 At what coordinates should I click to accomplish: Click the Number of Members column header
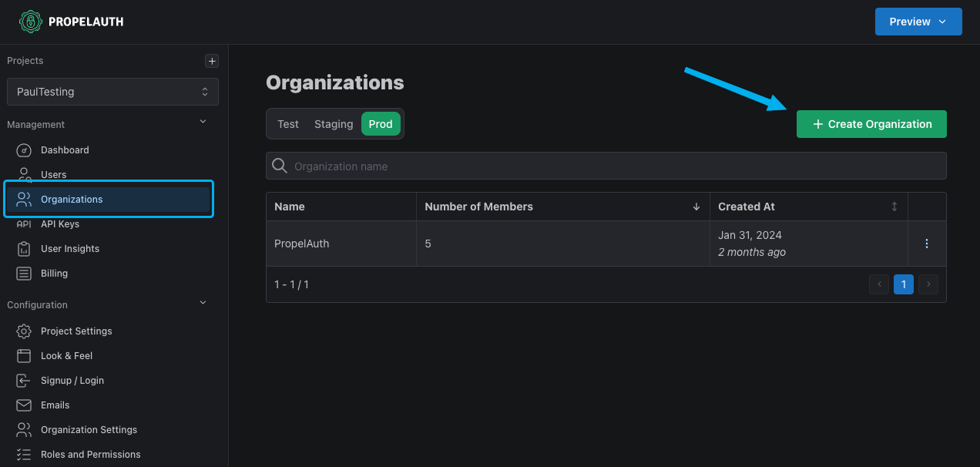point(563,207)
